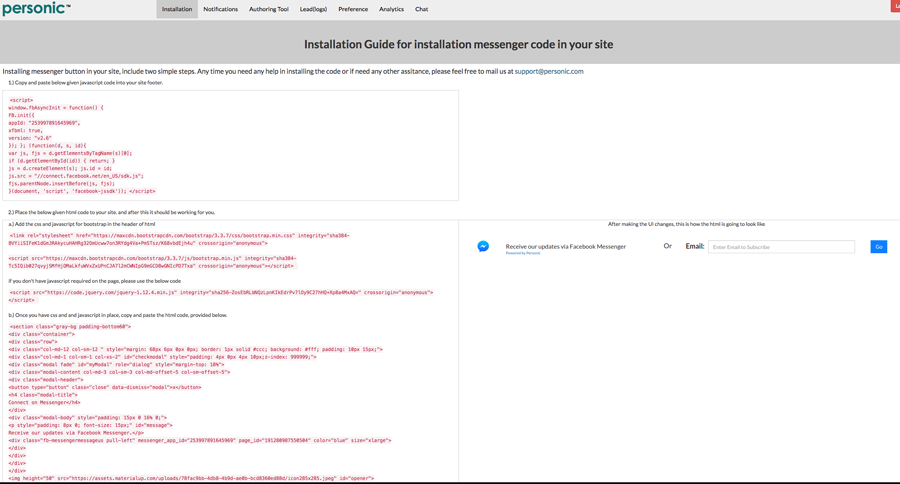Click the bootstrap.min.js script tag code
Image resolution: width=900 pixels, height=484 pixels.
click(152, 262)
